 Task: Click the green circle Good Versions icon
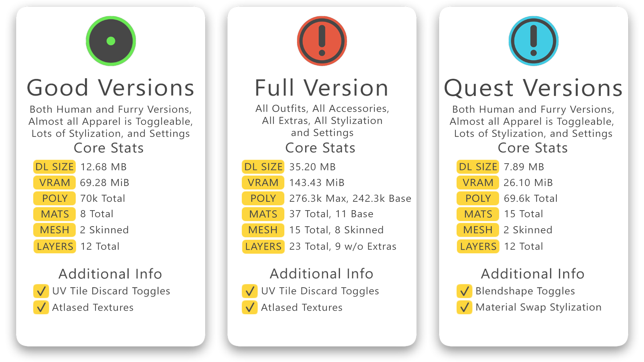pyautogui.click(x=111, y=41)
